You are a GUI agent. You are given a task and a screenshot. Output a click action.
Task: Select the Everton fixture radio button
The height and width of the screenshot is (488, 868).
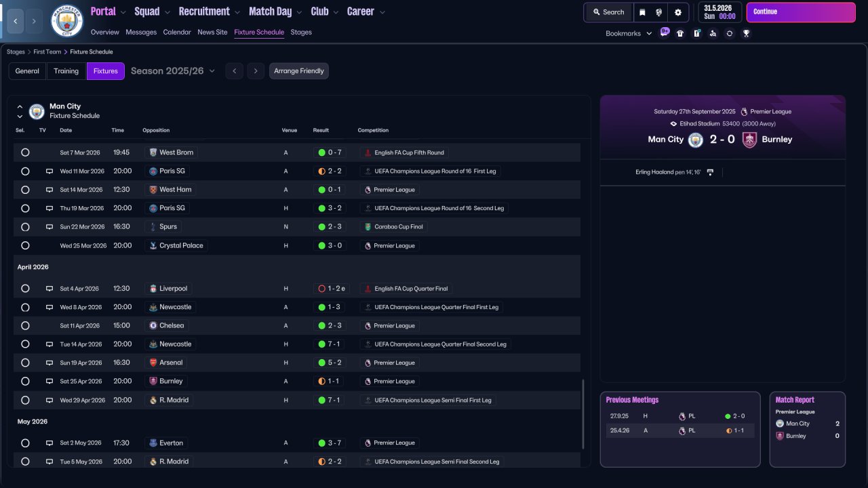pos(25,443)
